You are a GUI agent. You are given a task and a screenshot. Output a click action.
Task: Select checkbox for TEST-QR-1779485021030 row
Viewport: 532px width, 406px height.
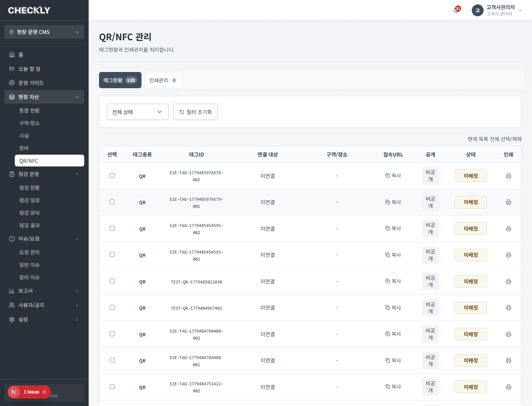[112, 281]
